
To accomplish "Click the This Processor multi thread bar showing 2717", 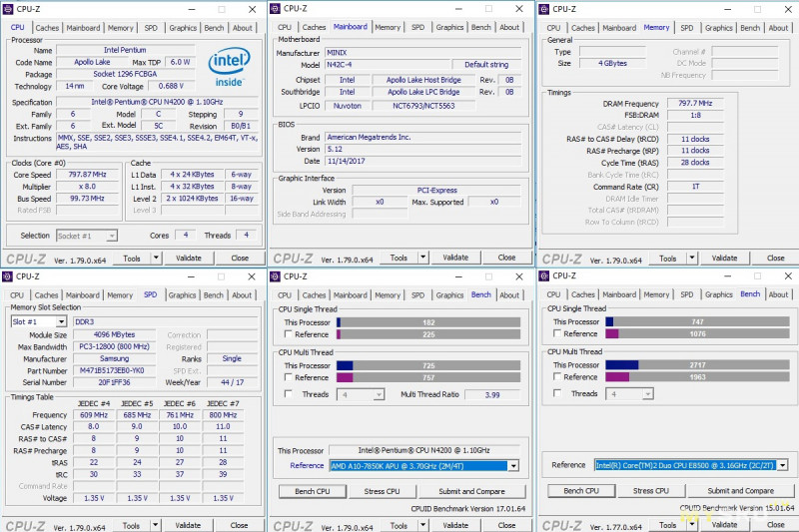I will 697,365.
